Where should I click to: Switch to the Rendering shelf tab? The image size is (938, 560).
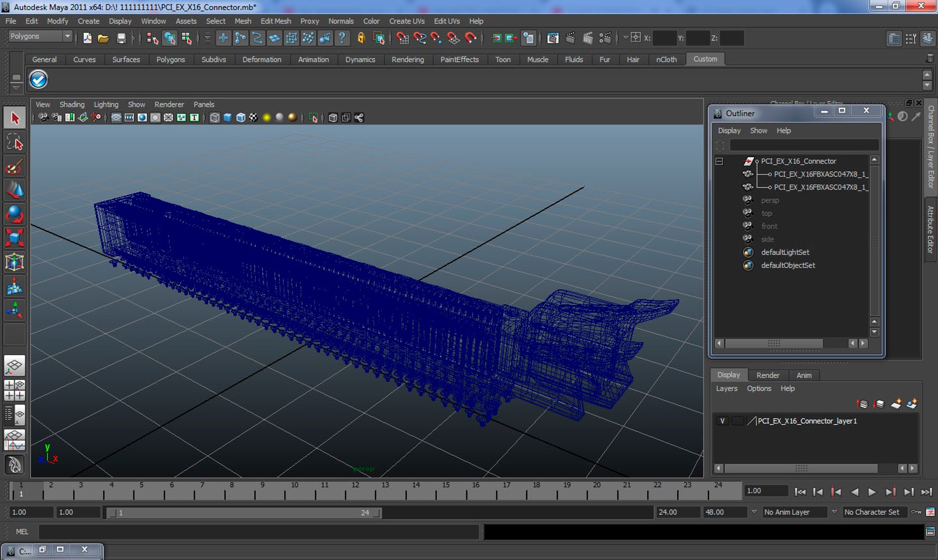pyautogui.click(x=407, y=60)
